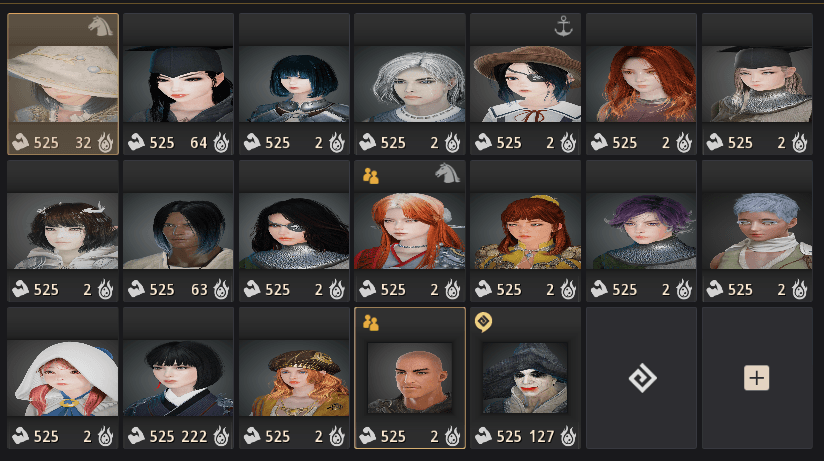Select the bald male character portrait
Image resolution: width=824 pixels, height=461 pixels.
click(x=410, y=377)
